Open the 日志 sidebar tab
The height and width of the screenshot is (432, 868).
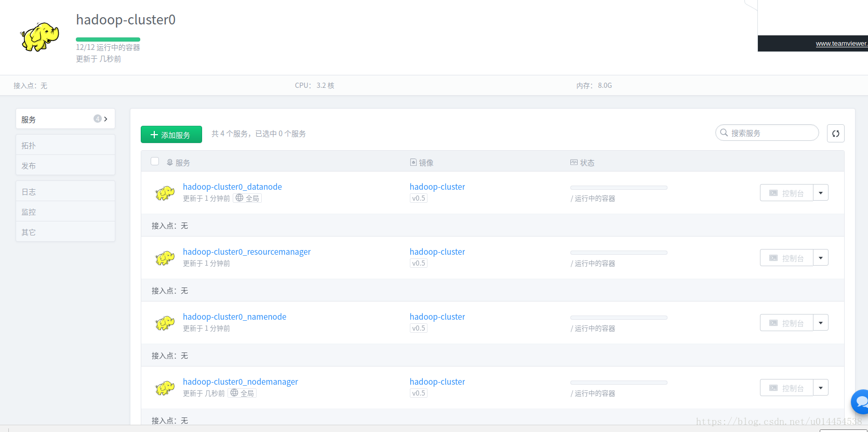65,191
